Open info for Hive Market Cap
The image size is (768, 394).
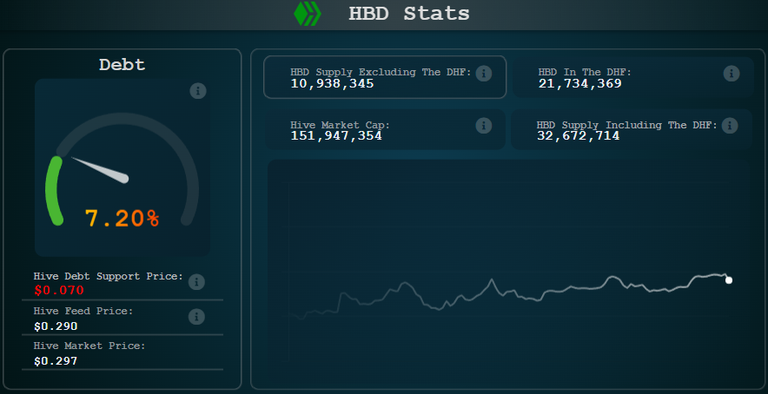[483, 125]
